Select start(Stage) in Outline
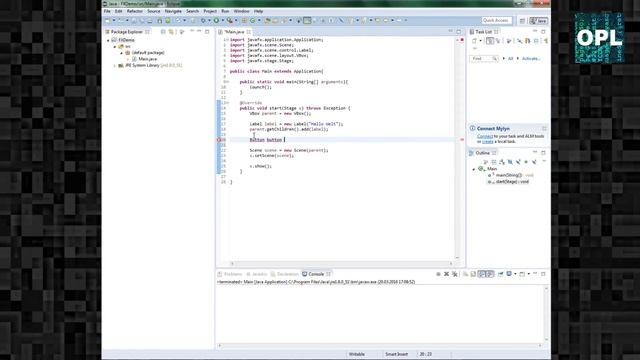The width and height of the screenshot is (640, 360). coord(508,182)
